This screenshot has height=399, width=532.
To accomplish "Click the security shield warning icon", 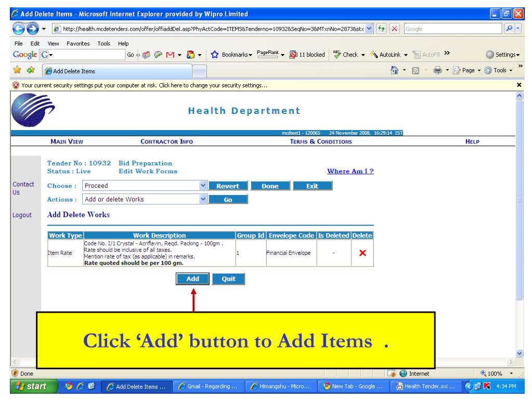I will (16, 85).
